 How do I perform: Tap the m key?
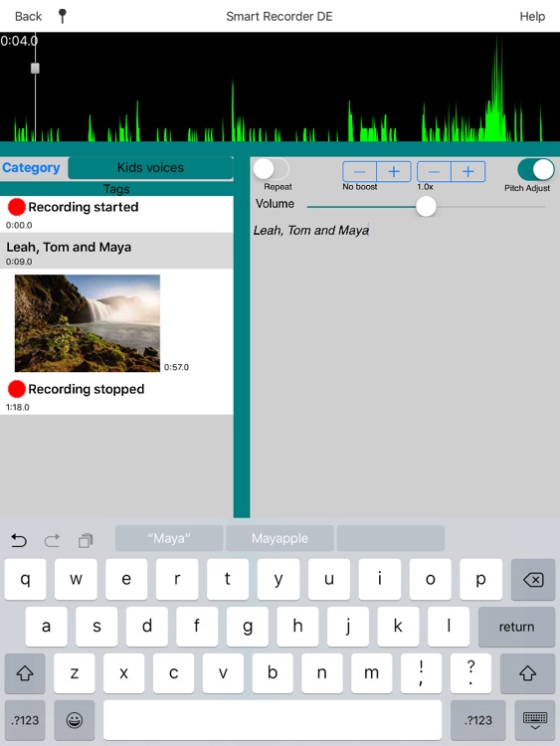click(372, 673)
